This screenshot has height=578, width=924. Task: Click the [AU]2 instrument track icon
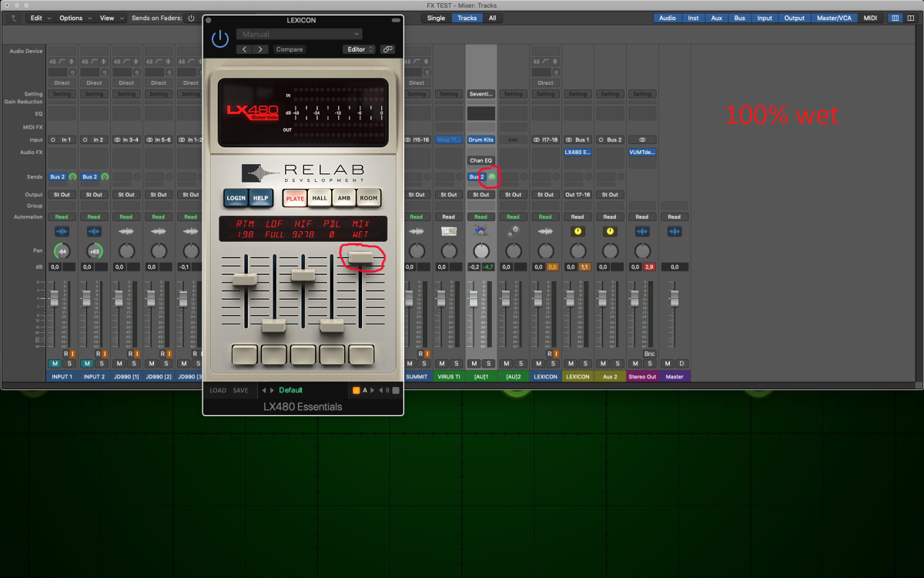tap(513, 231)
